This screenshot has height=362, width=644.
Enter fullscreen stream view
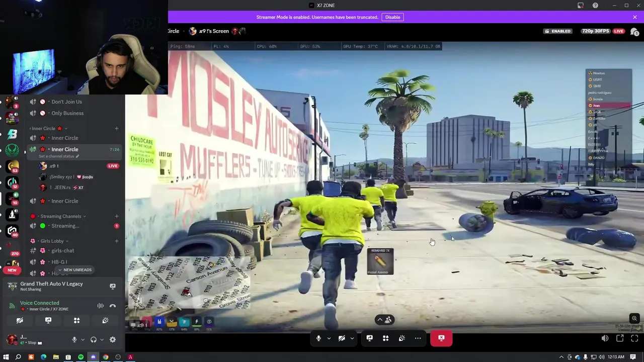(x=634, y=338)
